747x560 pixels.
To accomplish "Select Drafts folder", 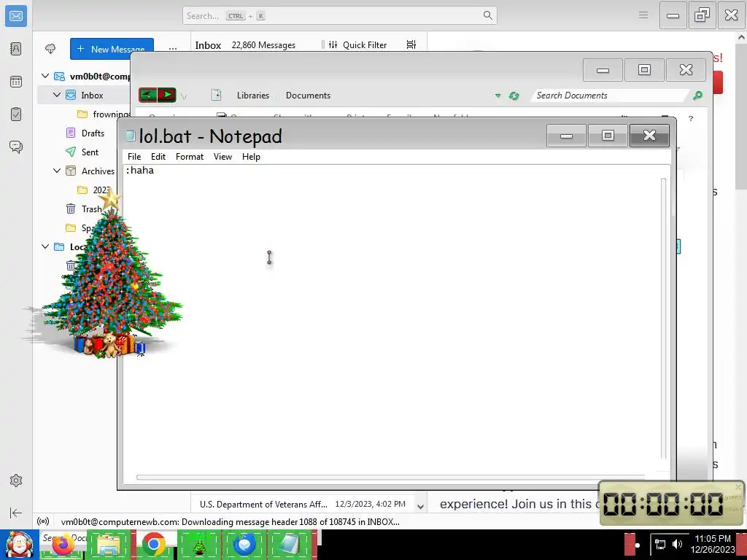I will tap(93, 133).
